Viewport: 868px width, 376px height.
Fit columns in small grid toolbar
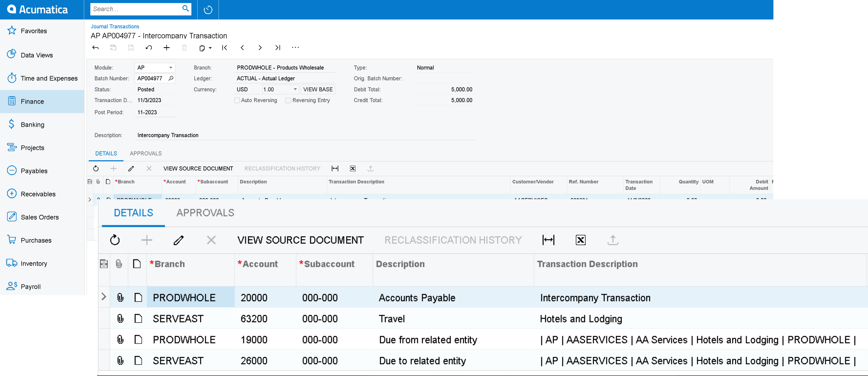tap(335, 168)
